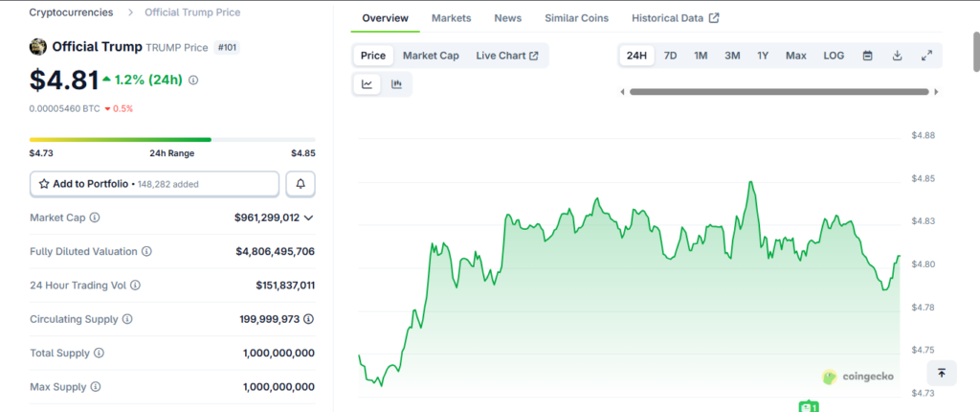Expand Market Cap details chevron
Viewport: 980px width, 412px height.
pyautogui.click(x=308, y=217)
